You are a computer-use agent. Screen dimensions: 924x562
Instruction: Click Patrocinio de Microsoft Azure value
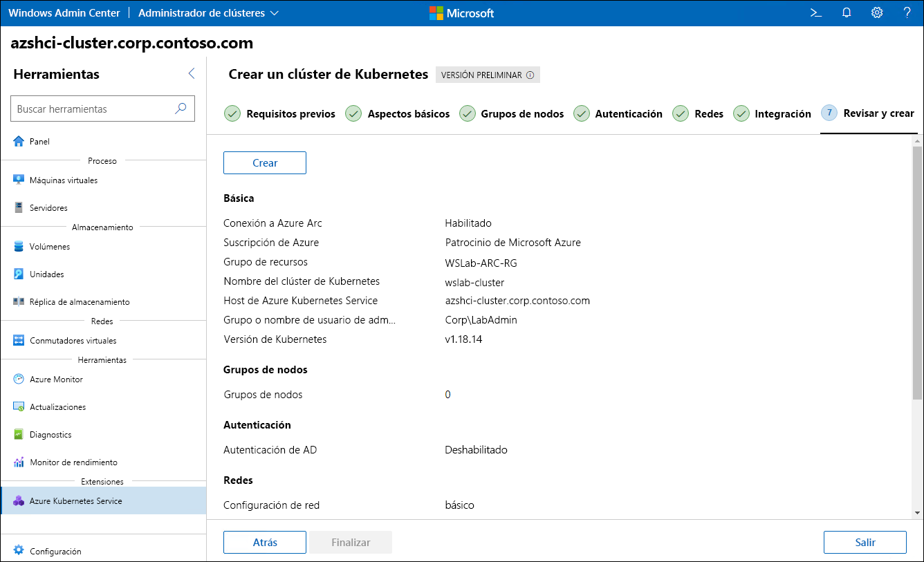(513, 243)
